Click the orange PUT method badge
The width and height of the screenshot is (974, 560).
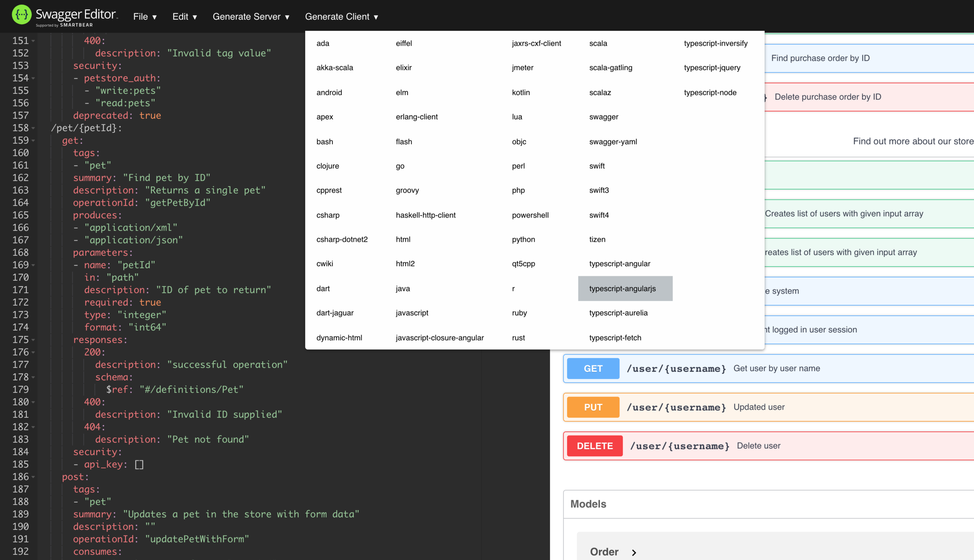click(593, 407)
